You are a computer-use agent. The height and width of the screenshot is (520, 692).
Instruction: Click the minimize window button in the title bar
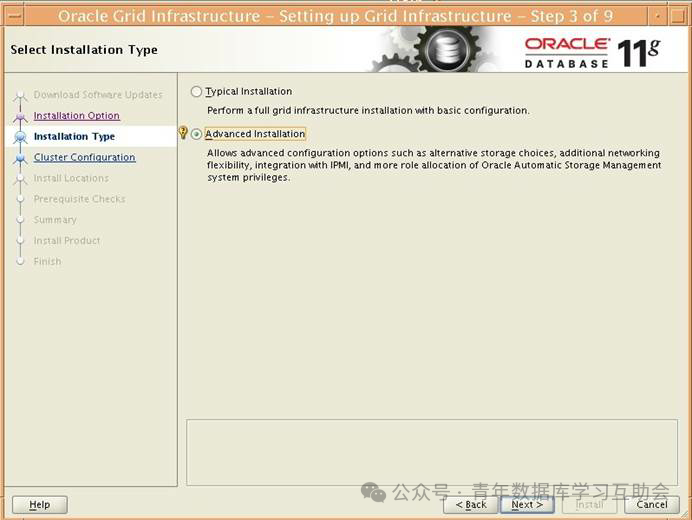658,16
